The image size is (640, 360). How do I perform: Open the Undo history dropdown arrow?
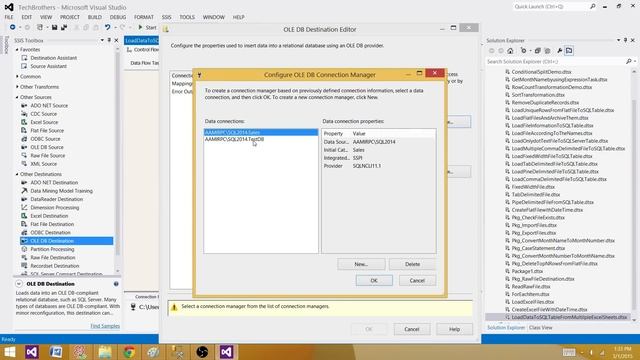115,27
